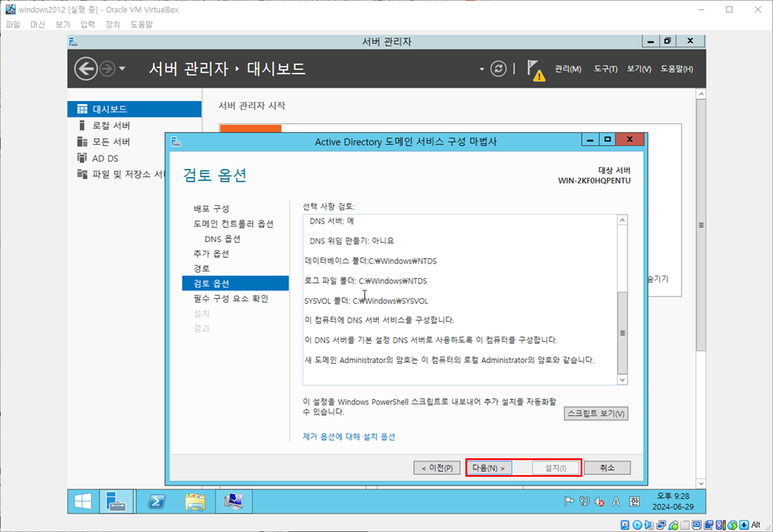773x532 pixels.
Task: Open 도구(T) menu in Server Manager
Action: point(606,69)
